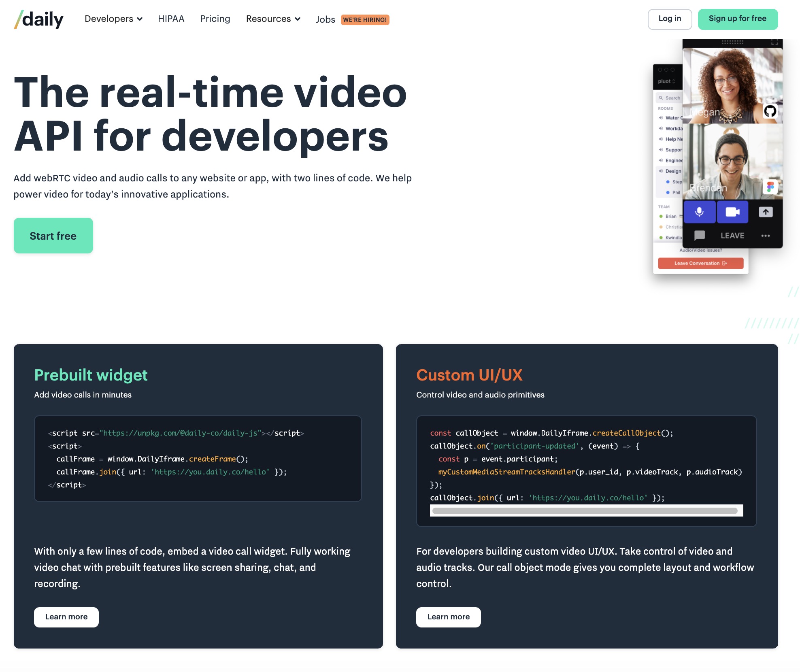Screen dimensions: 800x672
Task: Open the Pricing page
Action: click(x=215, y=19)
